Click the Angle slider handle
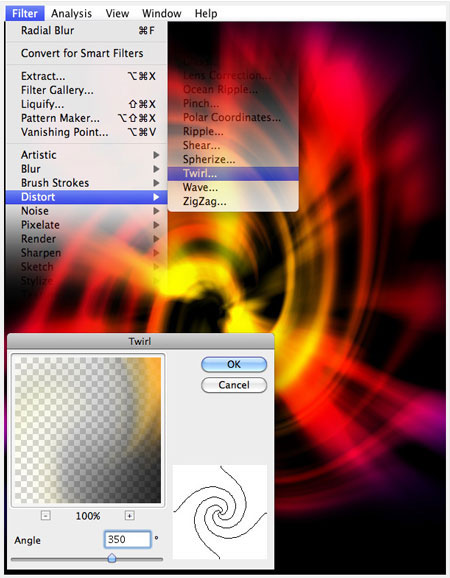 pos(112,558)
